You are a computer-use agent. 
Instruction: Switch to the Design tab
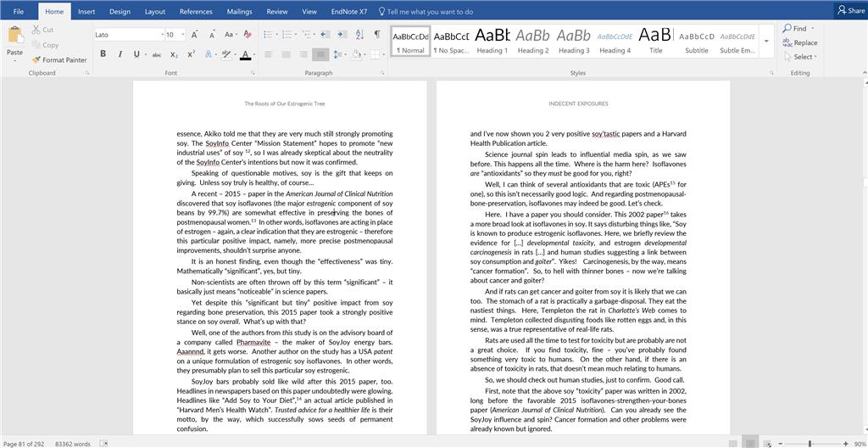coord(120,11)
